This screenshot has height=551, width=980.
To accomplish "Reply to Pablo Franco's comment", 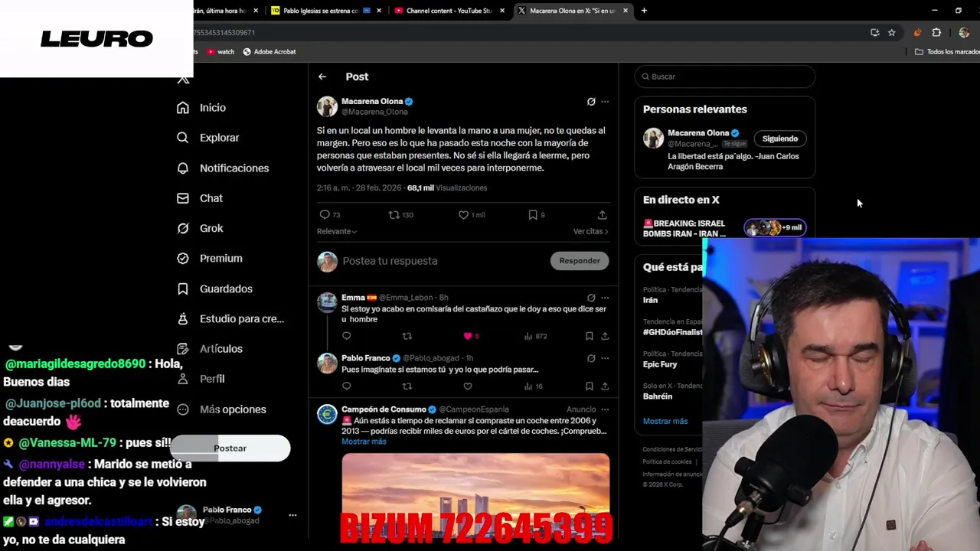I will (x=346, y=386).
